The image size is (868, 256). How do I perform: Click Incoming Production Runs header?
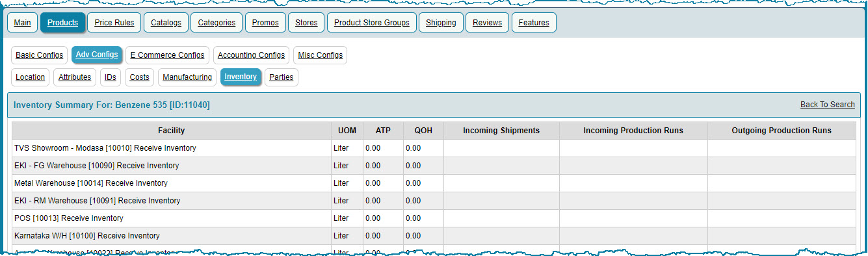click(x=633, y=131)
